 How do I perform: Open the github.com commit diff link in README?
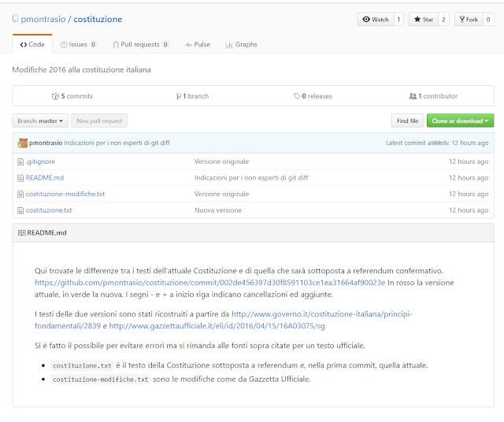[210, 283]
